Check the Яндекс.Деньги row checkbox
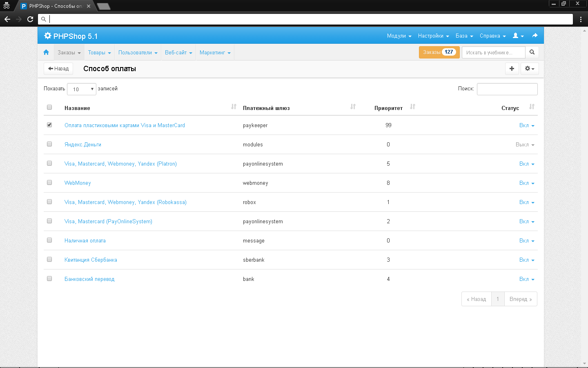This screenshot has height=368, width=588. (x=49, y=144)
